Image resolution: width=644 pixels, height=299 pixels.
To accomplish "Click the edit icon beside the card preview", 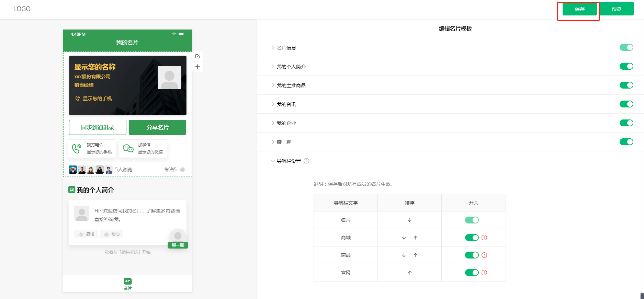I will click(x=197, y=56).
